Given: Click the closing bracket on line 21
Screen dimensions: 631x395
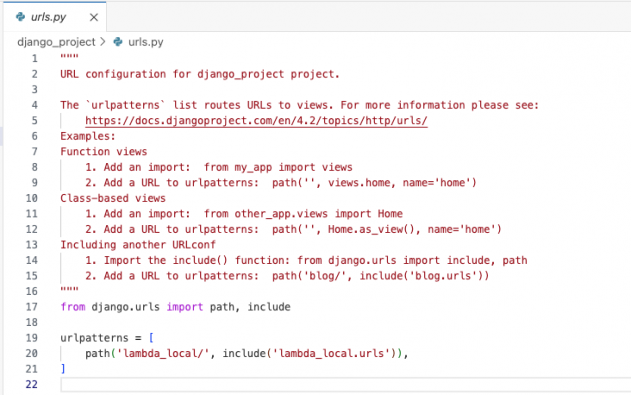Looking at the screenshot, I should (63, 369).
